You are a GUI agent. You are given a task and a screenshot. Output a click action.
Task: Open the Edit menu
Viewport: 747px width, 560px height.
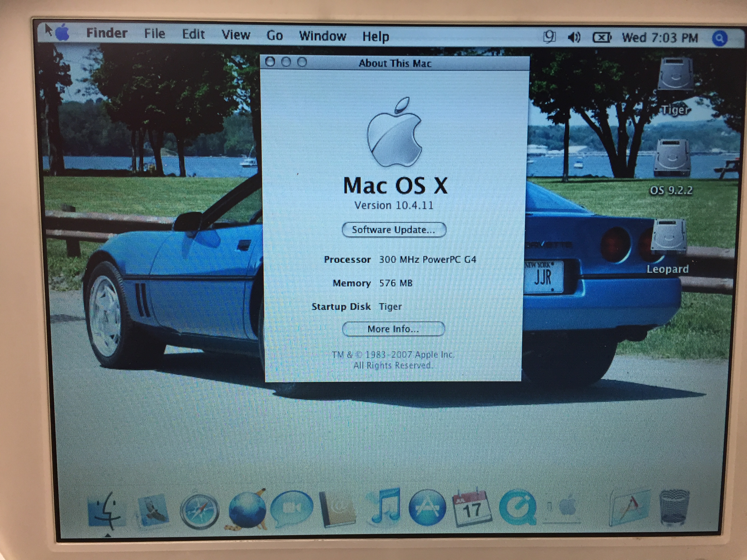pos(193,34)
